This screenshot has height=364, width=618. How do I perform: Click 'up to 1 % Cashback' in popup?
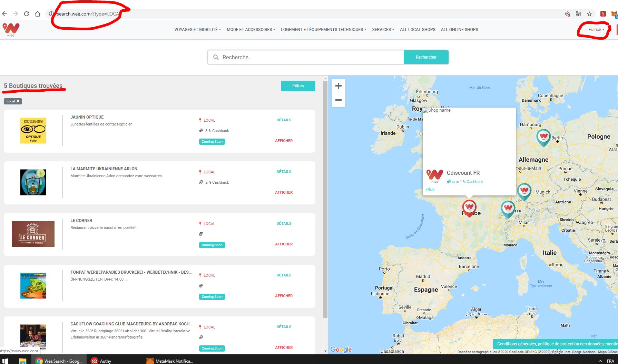click(467, 182)
